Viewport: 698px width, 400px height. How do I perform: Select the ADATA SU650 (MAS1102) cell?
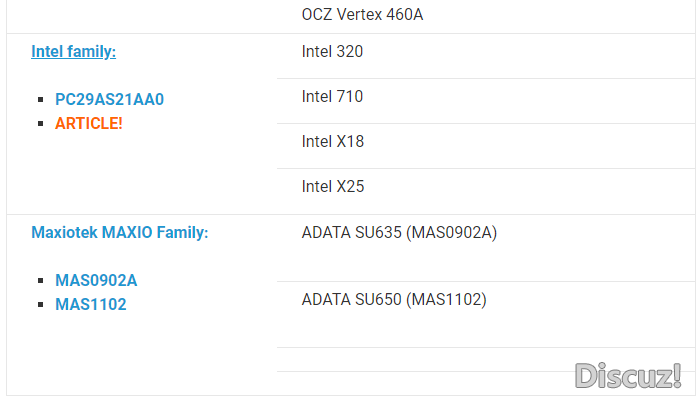click(486, 315)
